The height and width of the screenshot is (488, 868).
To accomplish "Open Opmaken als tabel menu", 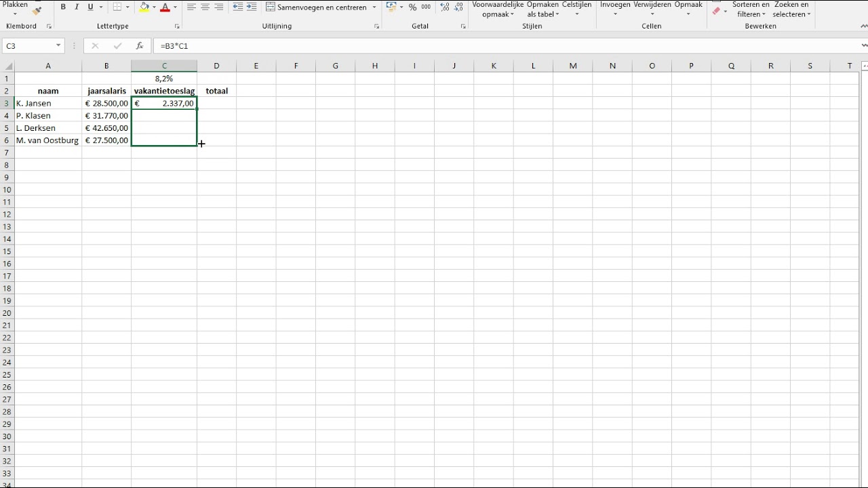I will pyautogui.click(x=542, y=9).
